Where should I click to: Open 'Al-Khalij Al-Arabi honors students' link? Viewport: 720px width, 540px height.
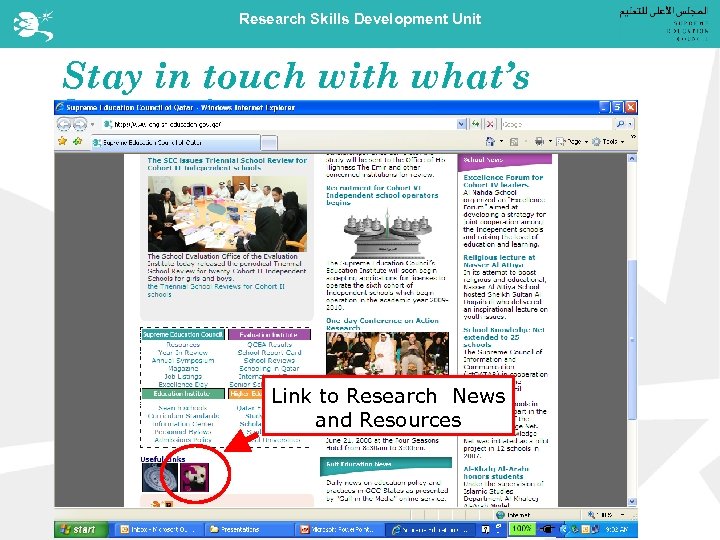click(x=496, y=472)
